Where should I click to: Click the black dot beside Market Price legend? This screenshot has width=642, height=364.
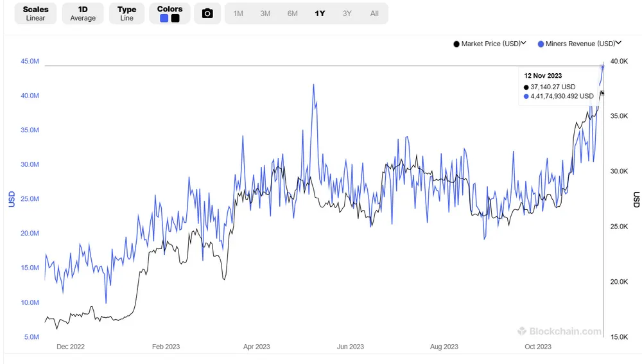(x=456, y=44)
